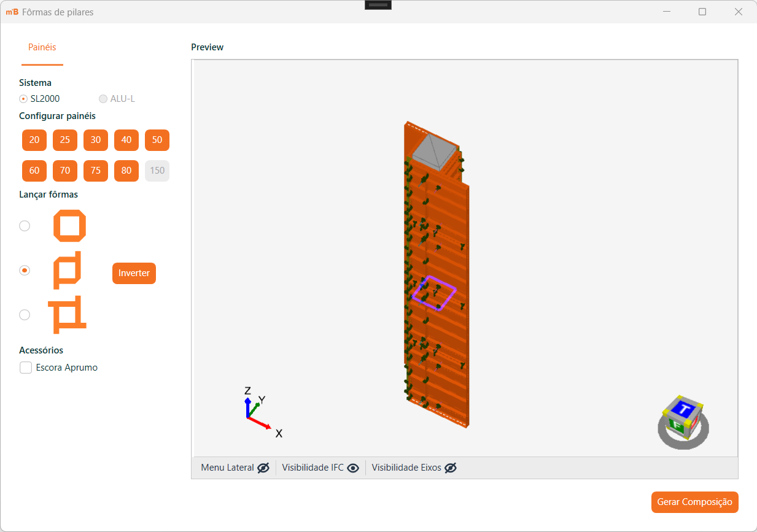
Task: Click the purple section outline on the pillar
Action: pos(454,290)
